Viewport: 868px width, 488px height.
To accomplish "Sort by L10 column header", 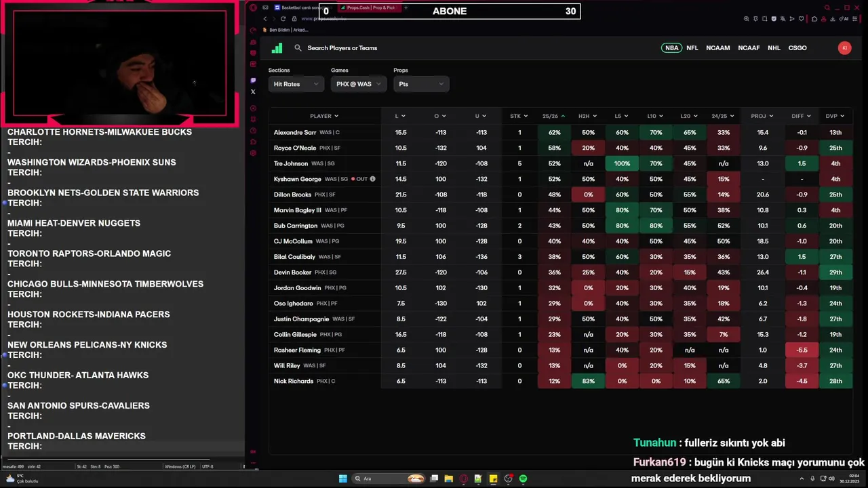I will click(656, 116).
